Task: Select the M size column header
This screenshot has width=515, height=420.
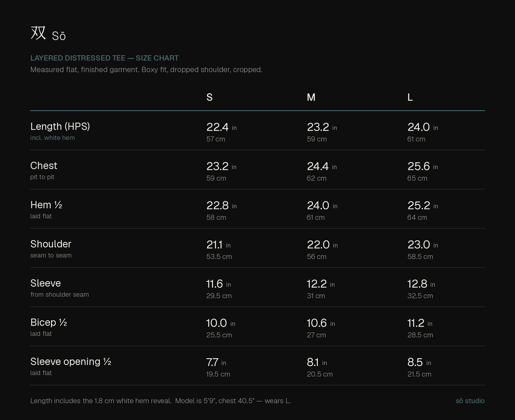Action: pos(311,97)
